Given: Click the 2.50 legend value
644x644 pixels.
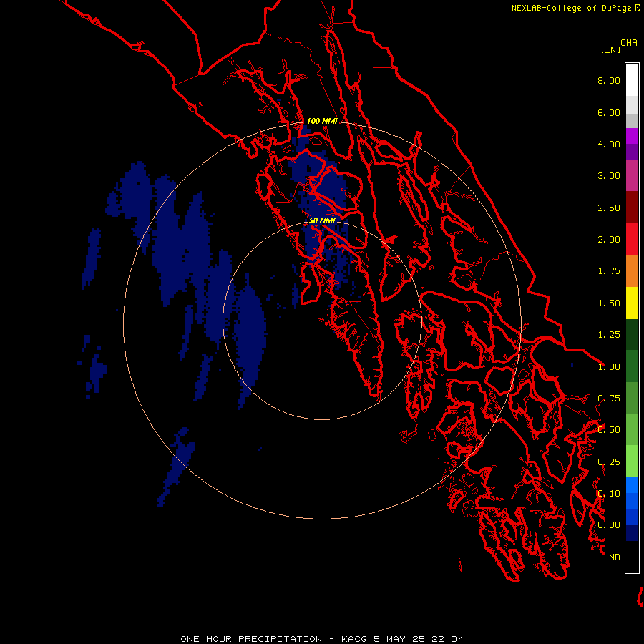Looking at the screenshot, I should (x=609, y=208).
